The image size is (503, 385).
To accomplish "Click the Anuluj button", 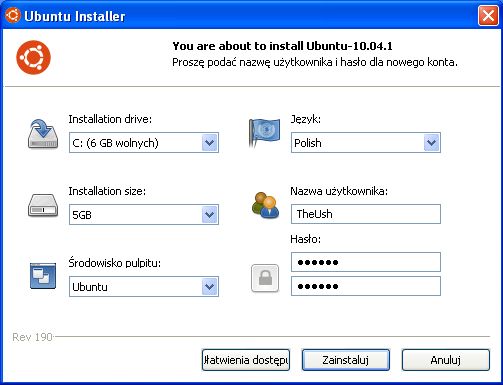I will pos(446,360).
